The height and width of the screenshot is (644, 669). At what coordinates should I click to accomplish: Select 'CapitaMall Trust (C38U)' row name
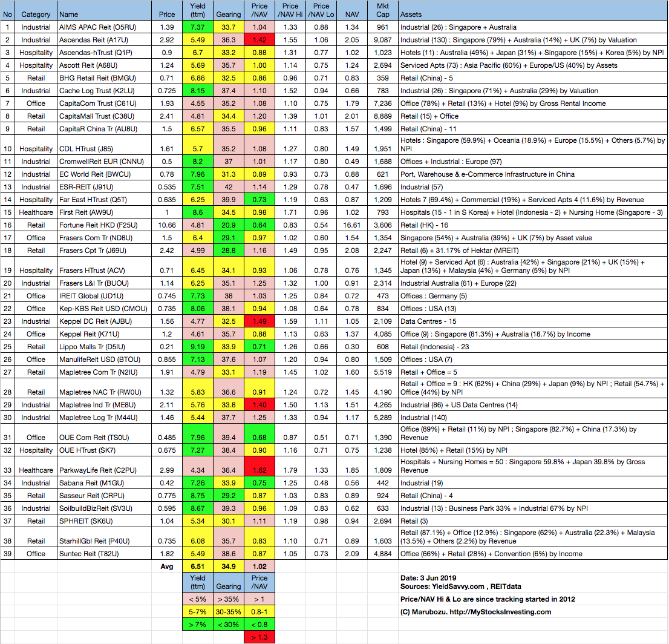[x=104, y=116]
